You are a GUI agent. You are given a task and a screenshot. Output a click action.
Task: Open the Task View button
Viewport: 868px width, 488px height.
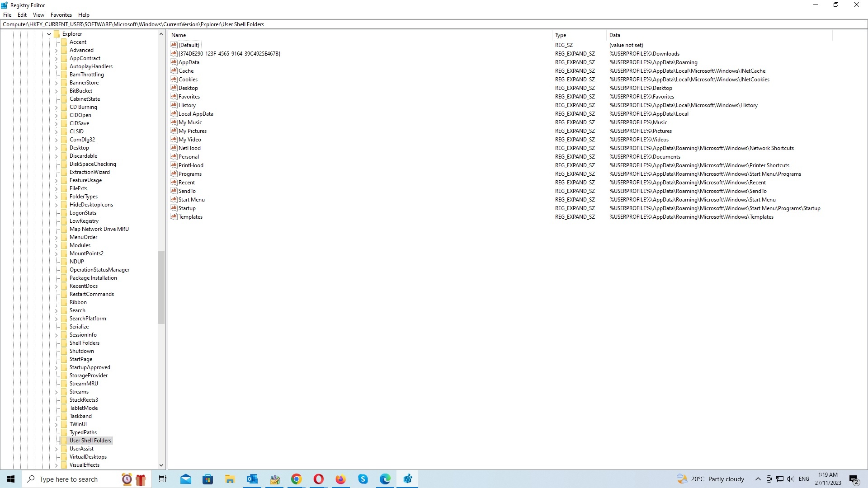[163, 479]
